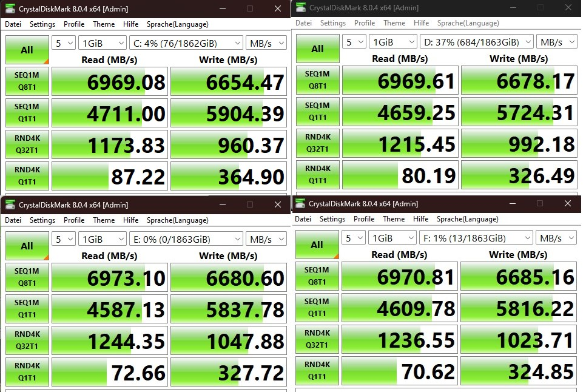Open Datei menu in D: drive window
Viewport: 586px width, 392px height.
pyautogui.click(x=303, y=23)
